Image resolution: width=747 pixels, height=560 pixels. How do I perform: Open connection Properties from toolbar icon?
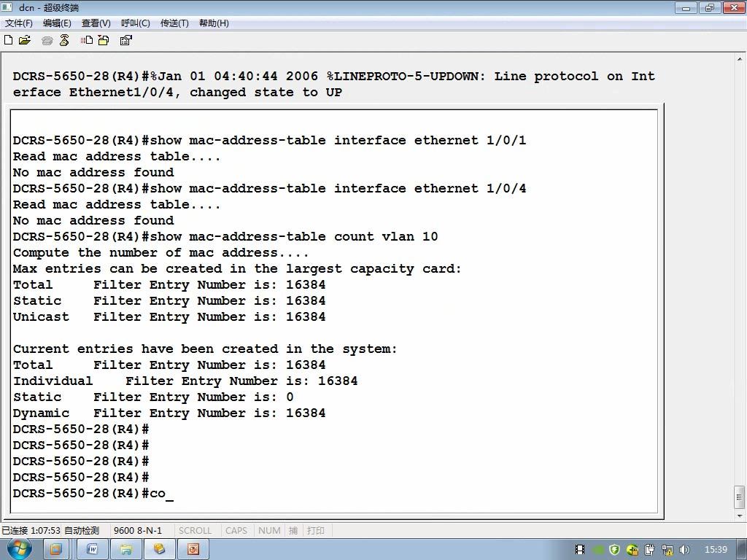(x=125, y=40)
